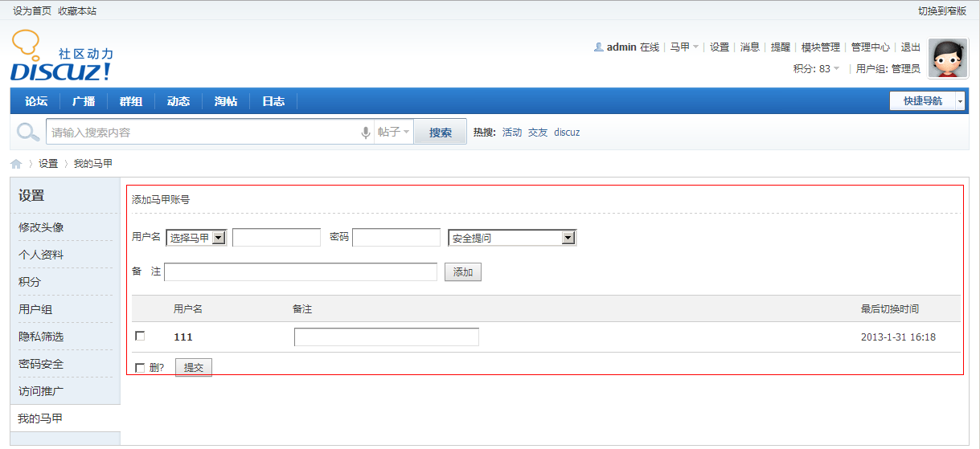980x449 pixels.
Task: Open the 选择马甲 dropdown
Action: (196, 238)
